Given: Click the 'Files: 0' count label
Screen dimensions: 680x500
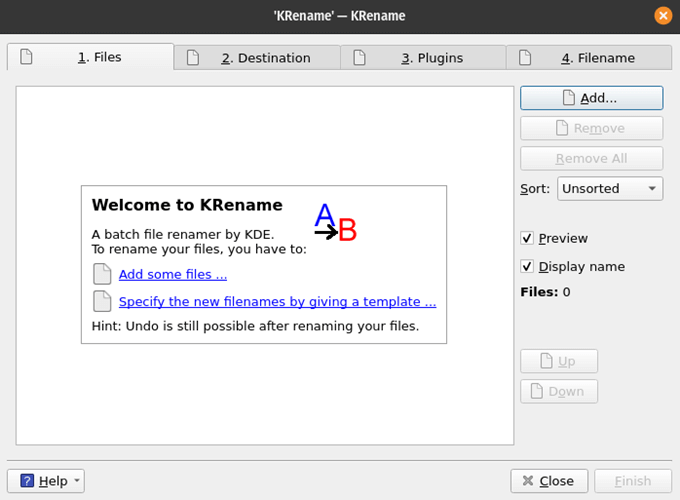Looking at the screenshot, I should pyautogui.click(x=546, y=292).
